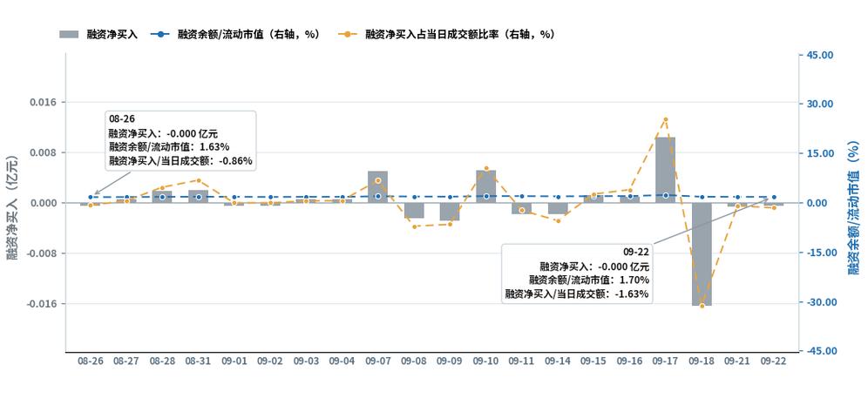Click the 09-15 x-axis label
The image size is (868, 405).
pos(593,361)
